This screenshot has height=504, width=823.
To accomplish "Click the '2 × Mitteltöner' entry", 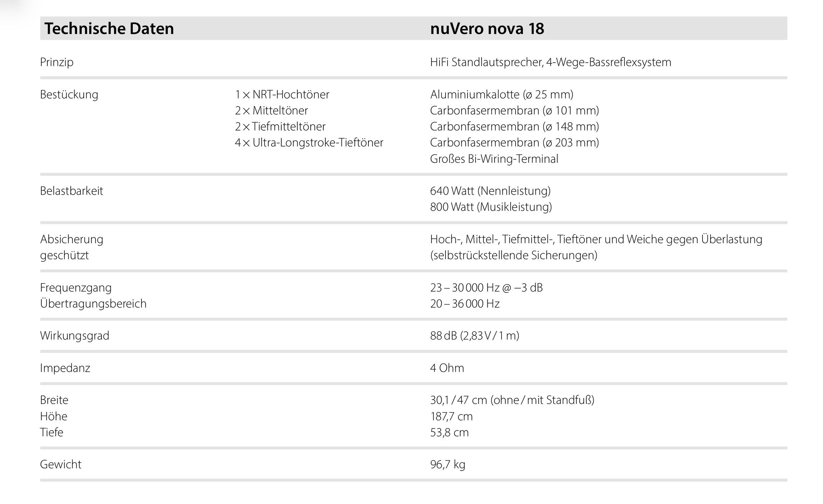I will 271,110.
